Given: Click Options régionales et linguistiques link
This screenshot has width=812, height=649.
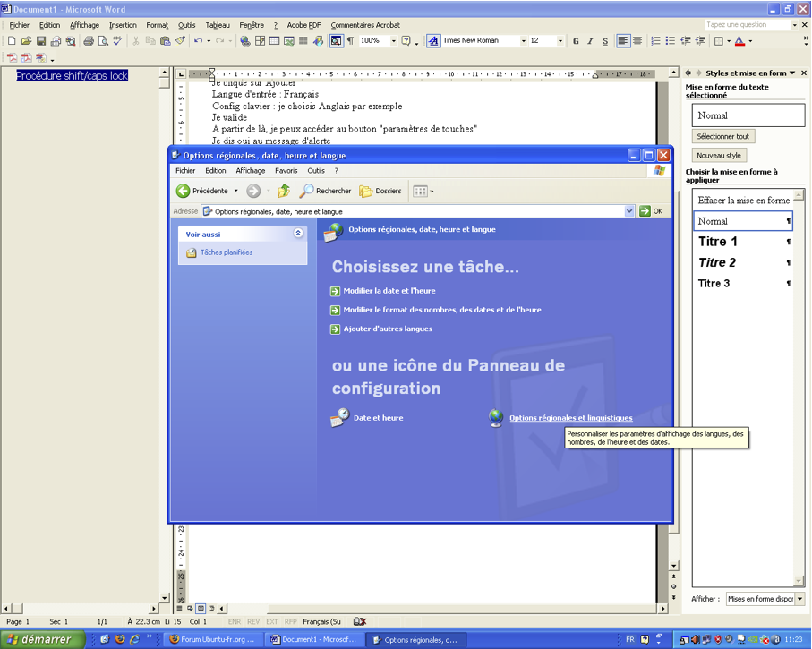Looking at the screenshot, I should (570, 418).
